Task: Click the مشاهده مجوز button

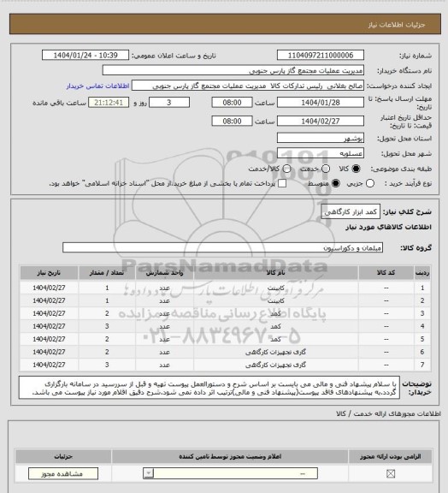Action: [63, 473]
